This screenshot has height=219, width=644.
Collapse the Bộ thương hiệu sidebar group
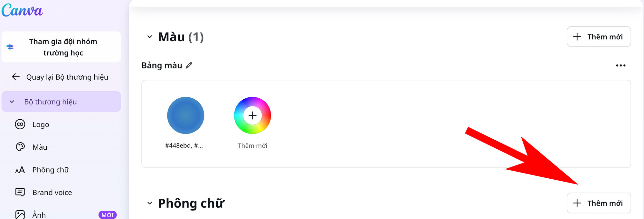click(12, 102)
